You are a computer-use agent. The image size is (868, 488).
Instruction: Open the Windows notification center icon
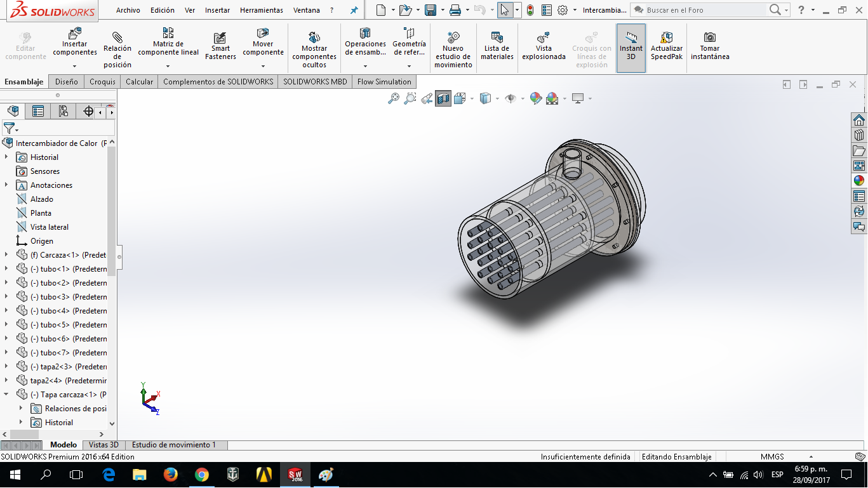click(x=846, y=475)
